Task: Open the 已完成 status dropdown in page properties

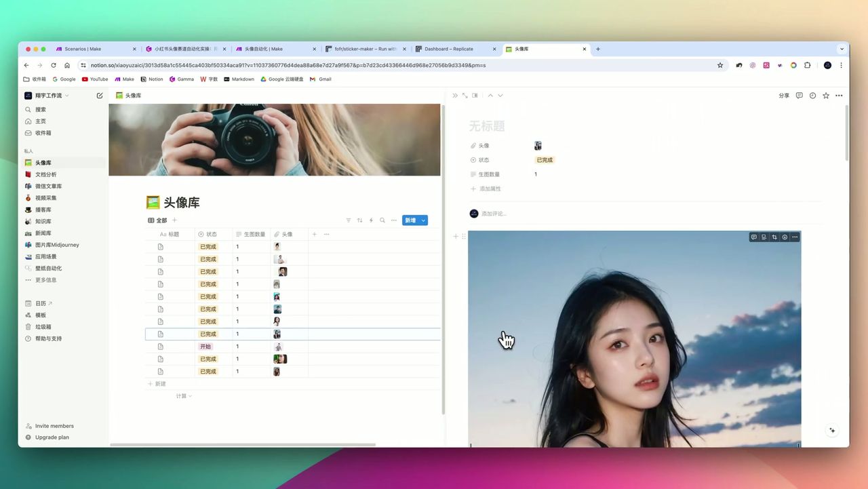Action: coord(544,159)
